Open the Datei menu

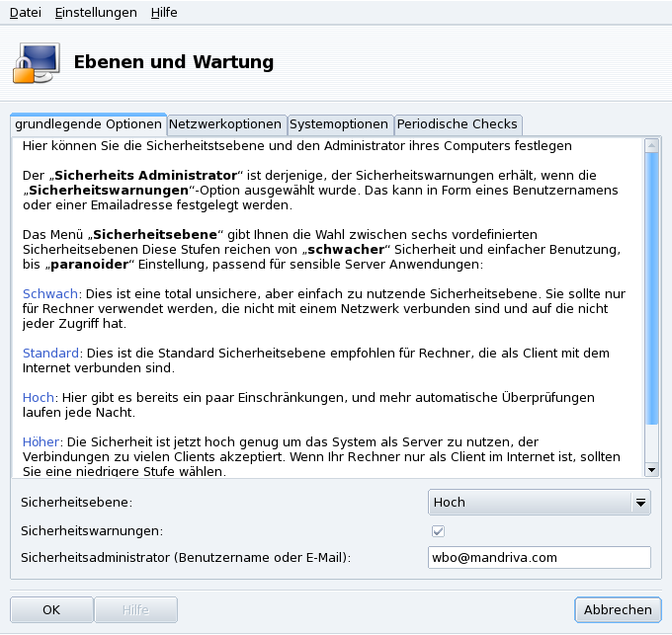[x=25, y=12]
